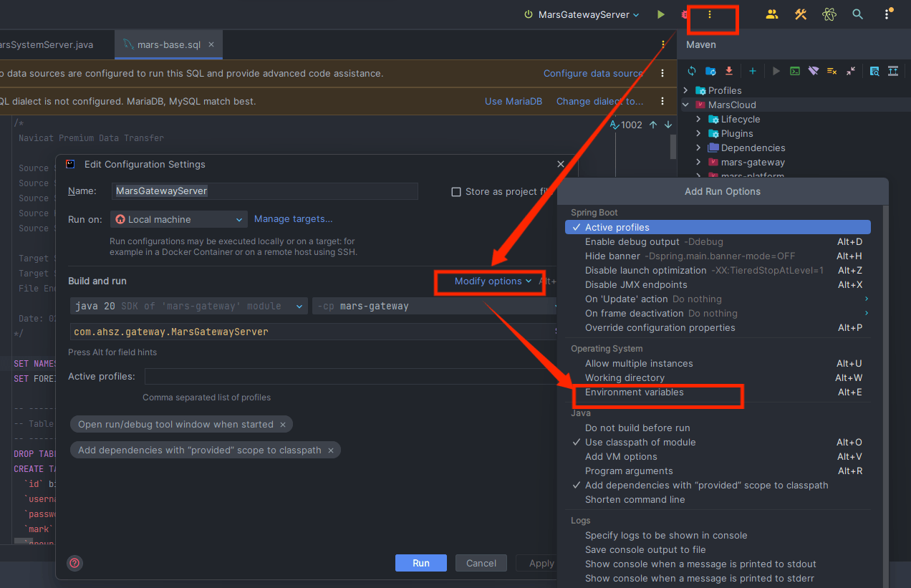Open Search Everywhere magnifier icon
Image resolution: width=911 pixels, height=588 pixels.
pyautogui.click(x=857, y=14)
